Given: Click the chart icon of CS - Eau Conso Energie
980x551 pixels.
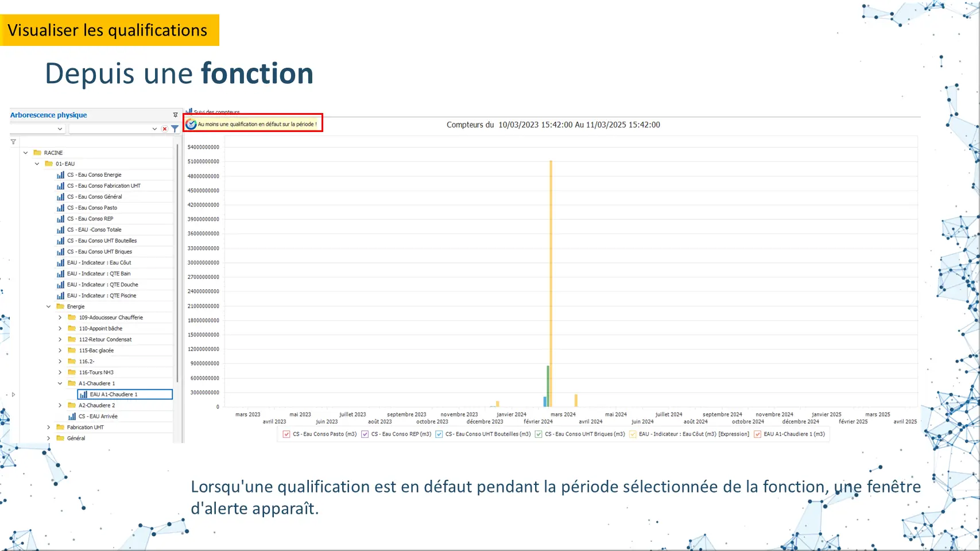Looking at the screenshot, I should (60, 175).
